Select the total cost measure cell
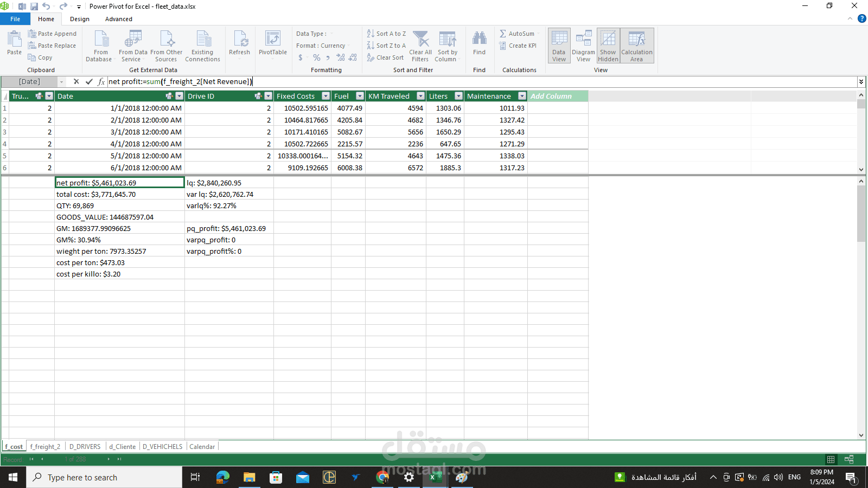Image resolution: width=868 pixels, height=488 pixels. point(120,195)
